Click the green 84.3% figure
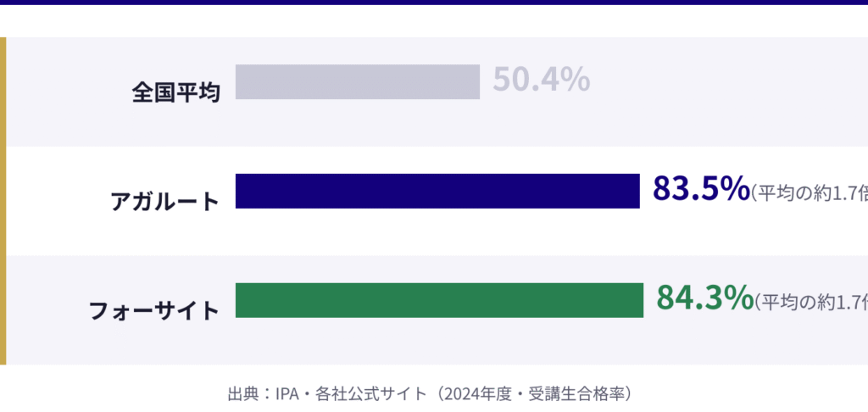This screenshot has height=412, width=868. tap(704, 298)
